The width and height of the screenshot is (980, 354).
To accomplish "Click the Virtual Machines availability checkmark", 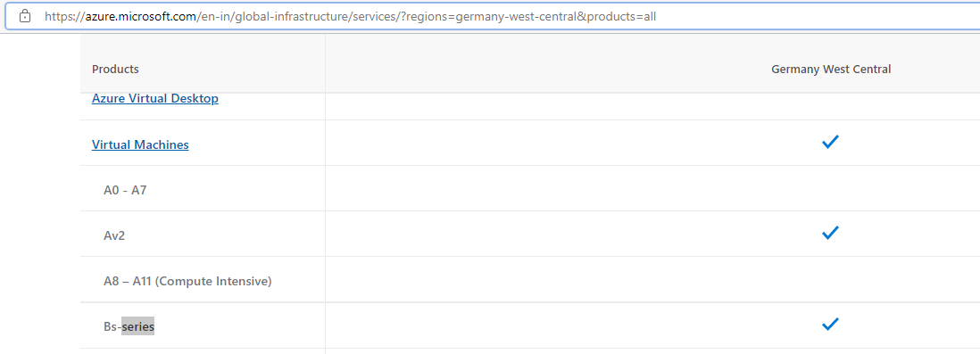I will (830, 143).
